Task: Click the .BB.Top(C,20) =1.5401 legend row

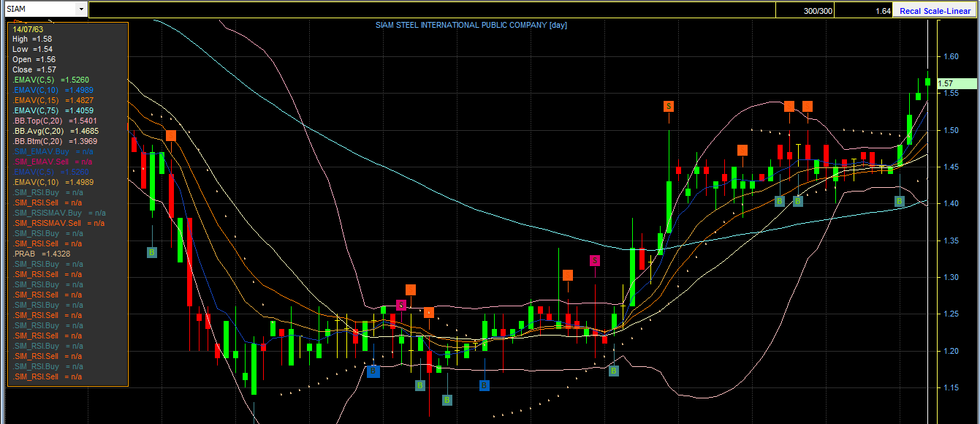Action: click(x=55, y=121)
